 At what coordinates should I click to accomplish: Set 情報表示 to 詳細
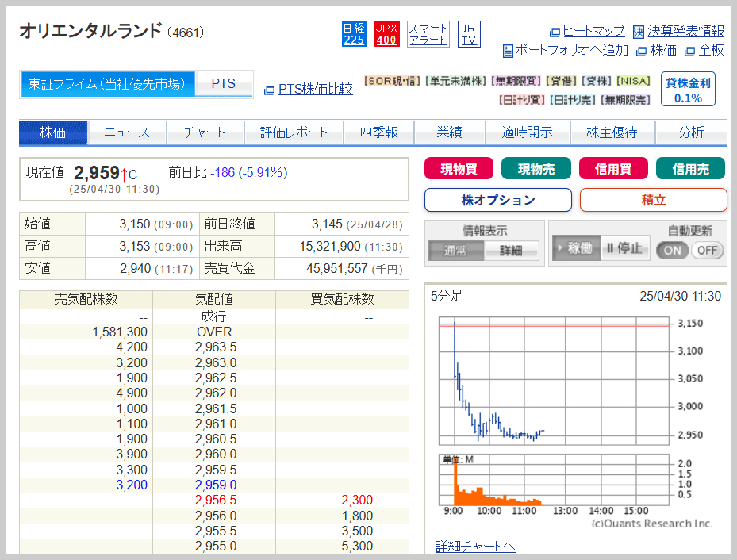click(511, 251)
